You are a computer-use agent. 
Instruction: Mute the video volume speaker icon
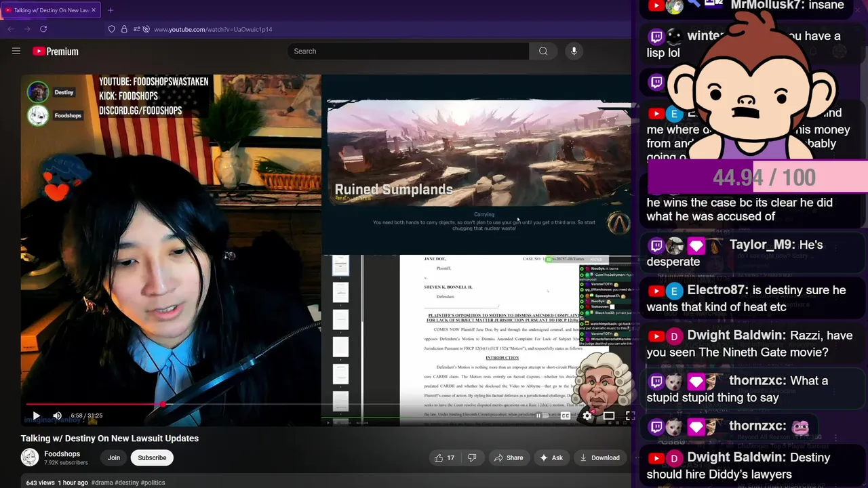pos(58,415)
